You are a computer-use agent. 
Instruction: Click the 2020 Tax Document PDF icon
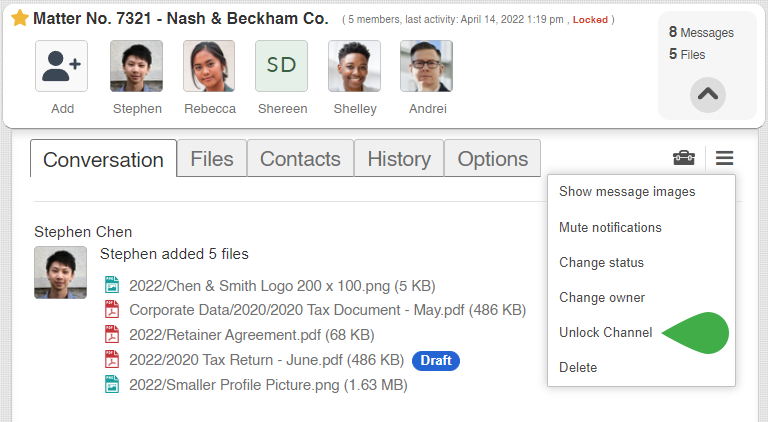point(112,310)
